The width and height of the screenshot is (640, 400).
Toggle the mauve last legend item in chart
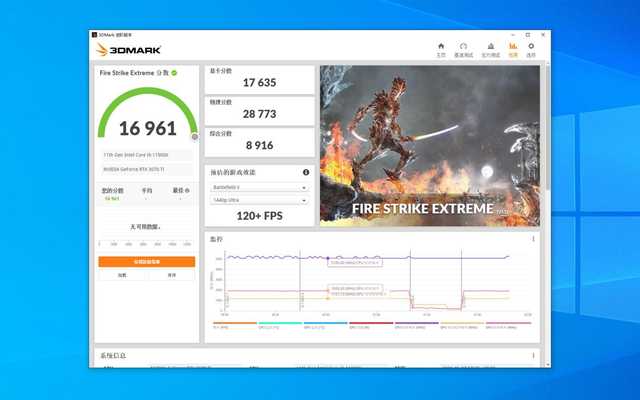tap(508, 325)
